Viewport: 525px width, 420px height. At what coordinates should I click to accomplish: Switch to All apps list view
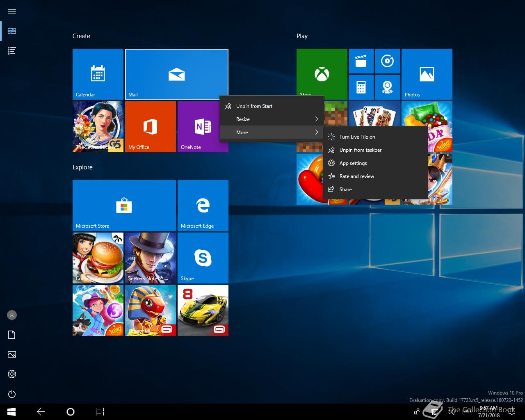point(12,51)
